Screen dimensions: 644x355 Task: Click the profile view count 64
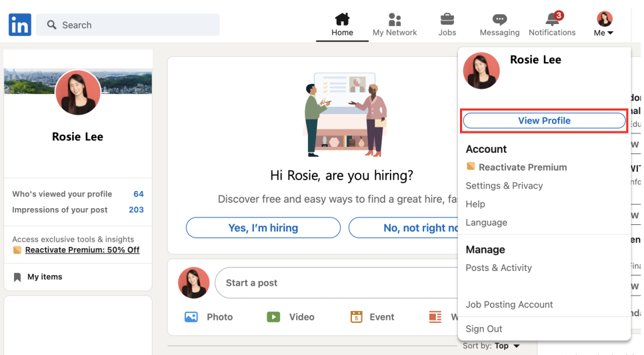[x=139, y=194]
